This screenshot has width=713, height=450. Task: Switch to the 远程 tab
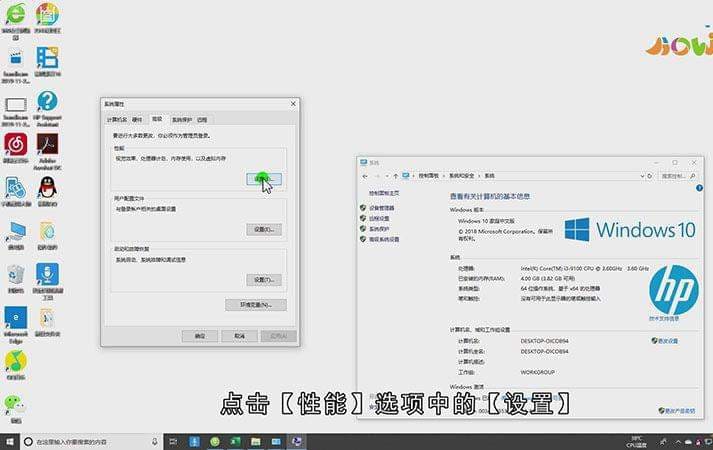tap(202, 120)
